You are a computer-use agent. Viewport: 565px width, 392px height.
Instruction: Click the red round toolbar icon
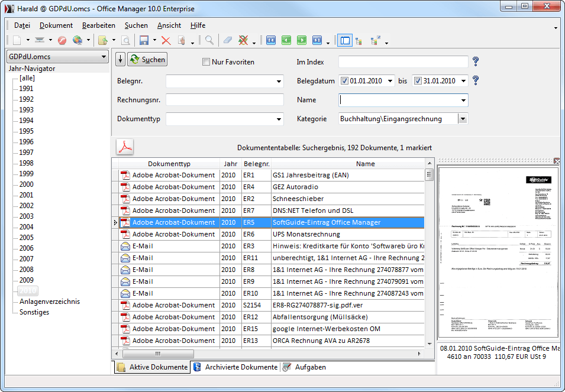coord(62,40)
